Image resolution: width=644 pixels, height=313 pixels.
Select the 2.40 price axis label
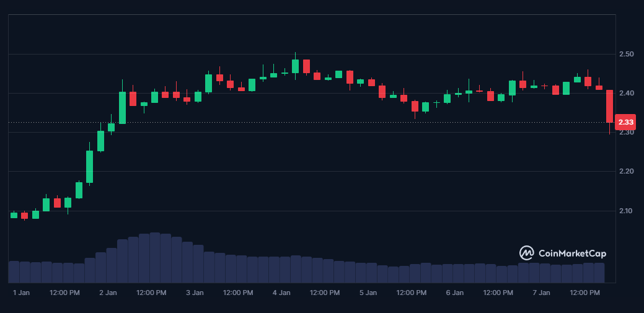point(626,93)
